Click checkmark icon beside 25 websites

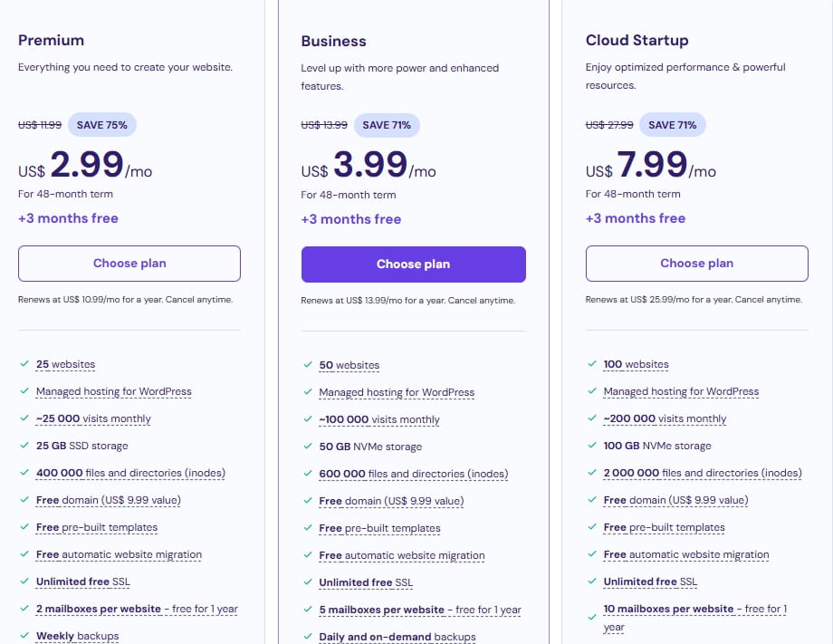coord(24,364)
